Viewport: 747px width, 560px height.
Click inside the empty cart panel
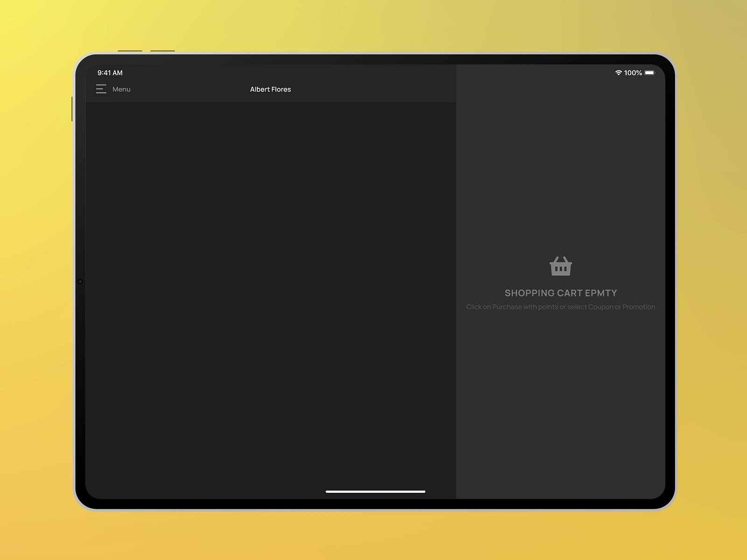[x=560, y=397]
